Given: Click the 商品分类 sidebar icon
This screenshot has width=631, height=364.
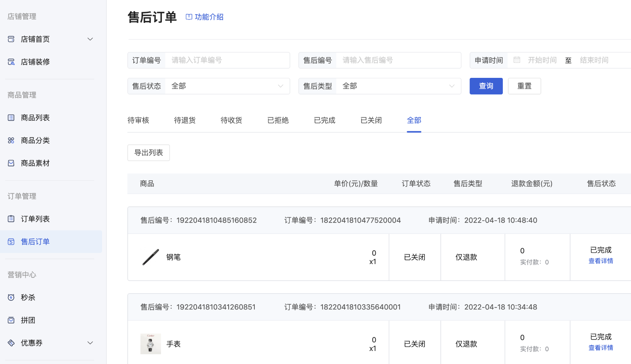Looking at the screenshot, I should [x=11, y=140].
